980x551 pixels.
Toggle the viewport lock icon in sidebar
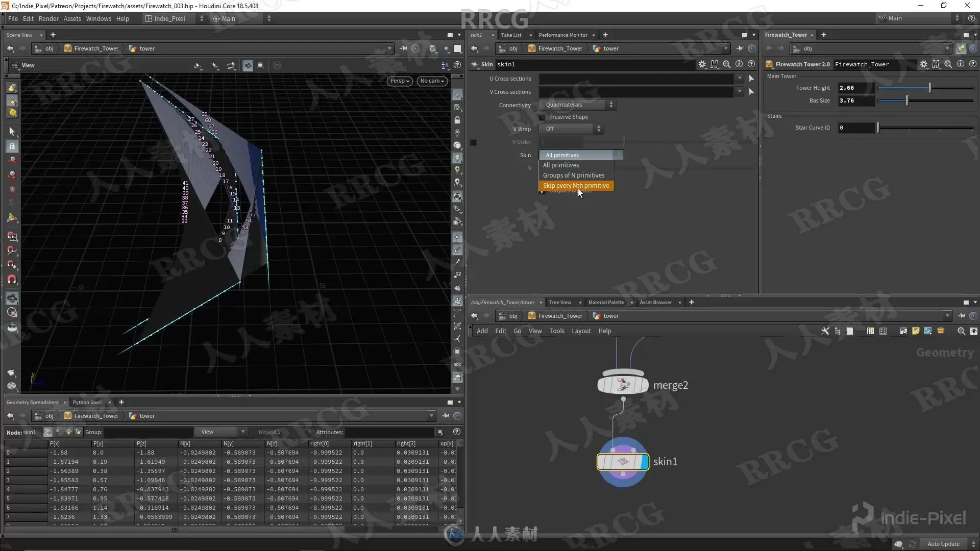pyautogui.click(x=12, y=146)
